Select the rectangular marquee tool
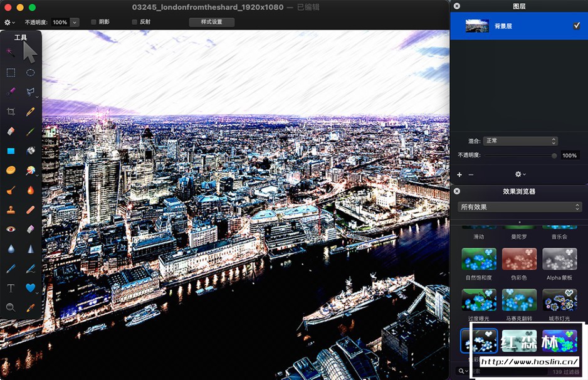Viewport: 588px width, 380px height. tap(11, 73)
